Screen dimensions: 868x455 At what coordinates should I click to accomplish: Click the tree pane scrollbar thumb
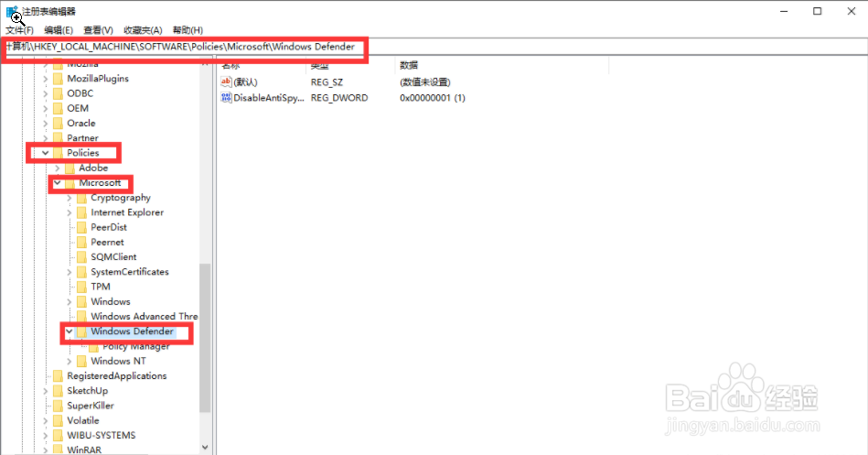click(205, 338)
